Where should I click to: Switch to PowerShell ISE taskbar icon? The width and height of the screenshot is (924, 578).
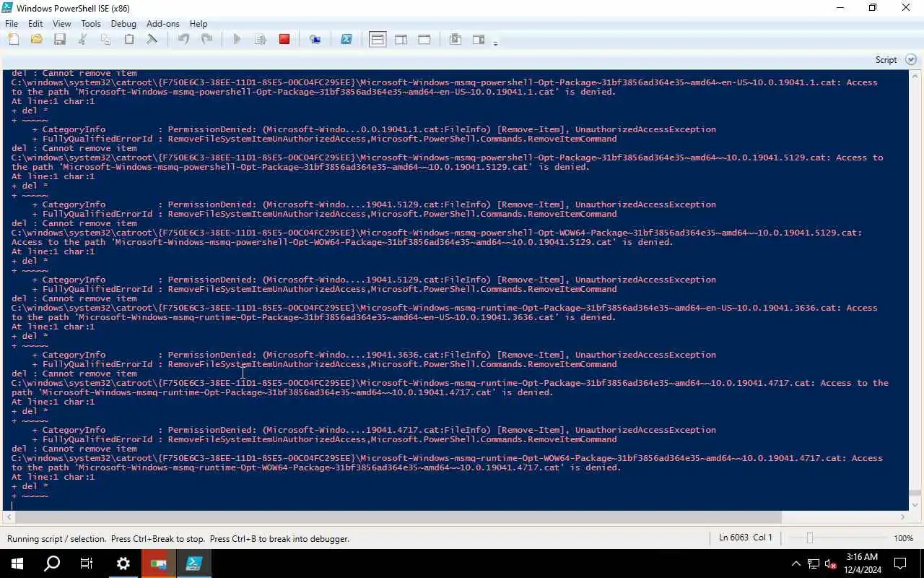coord(193,564)
